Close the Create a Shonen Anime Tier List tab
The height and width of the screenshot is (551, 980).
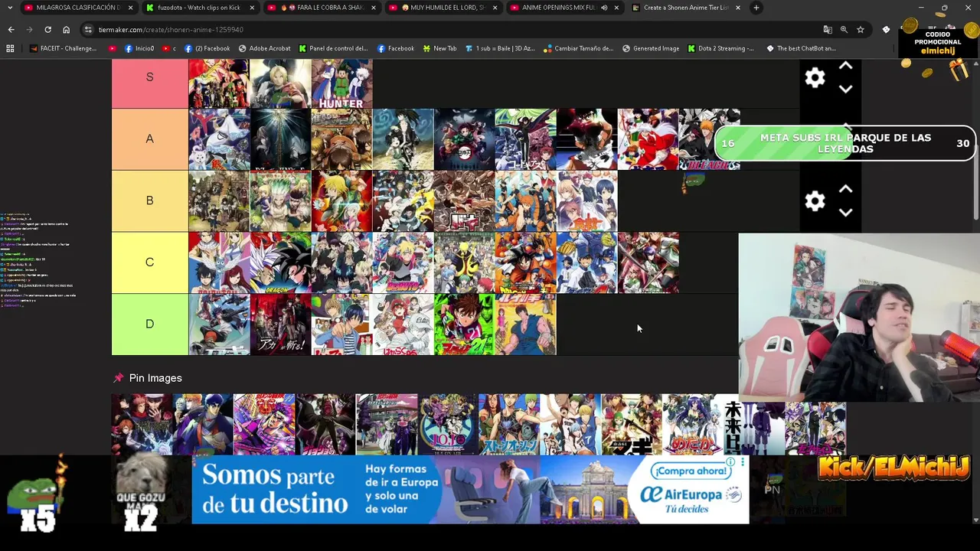[737, 8]
